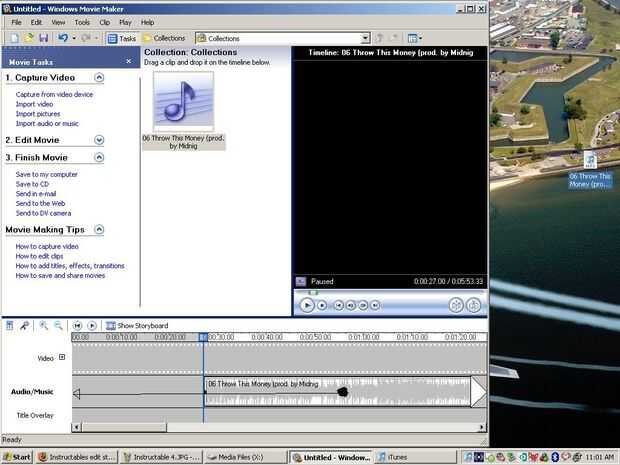Click How to capture video link

[x=47, y=246]
